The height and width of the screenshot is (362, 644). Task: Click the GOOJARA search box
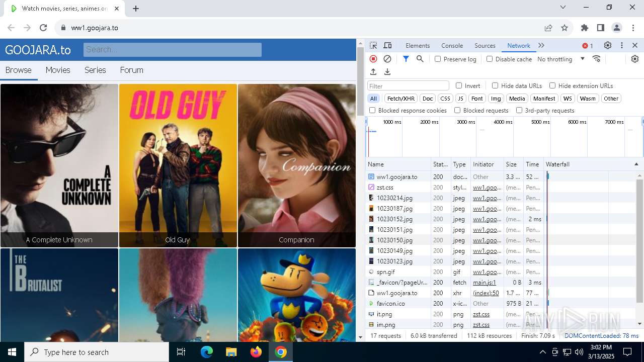[173, 49]
